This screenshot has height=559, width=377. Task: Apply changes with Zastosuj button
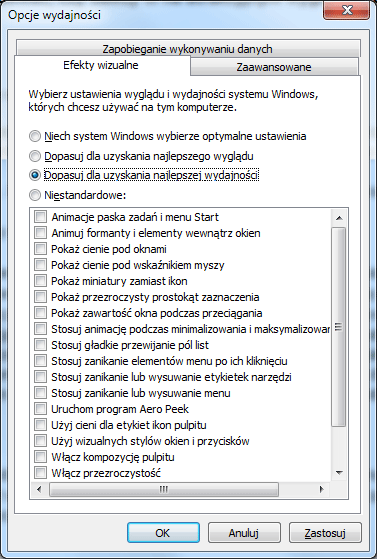pyautogui.click(x=325, y=533)
